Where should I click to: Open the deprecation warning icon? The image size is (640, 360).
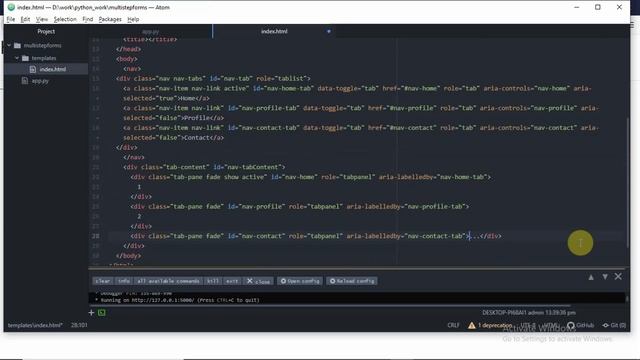click(x=472, y=325)
